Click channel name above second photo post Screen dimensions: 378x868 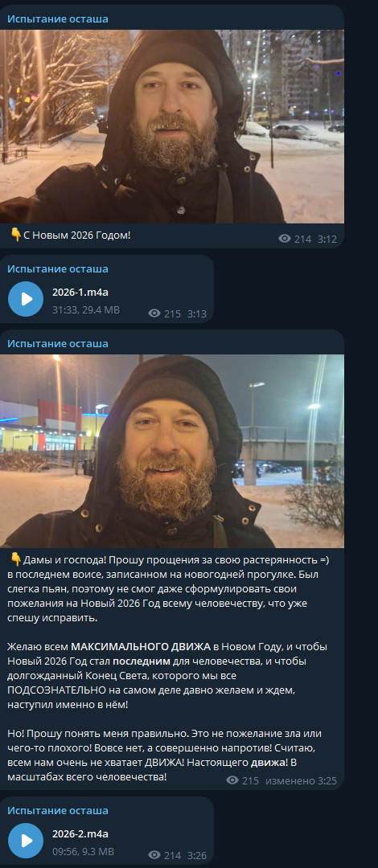[58, 343]
